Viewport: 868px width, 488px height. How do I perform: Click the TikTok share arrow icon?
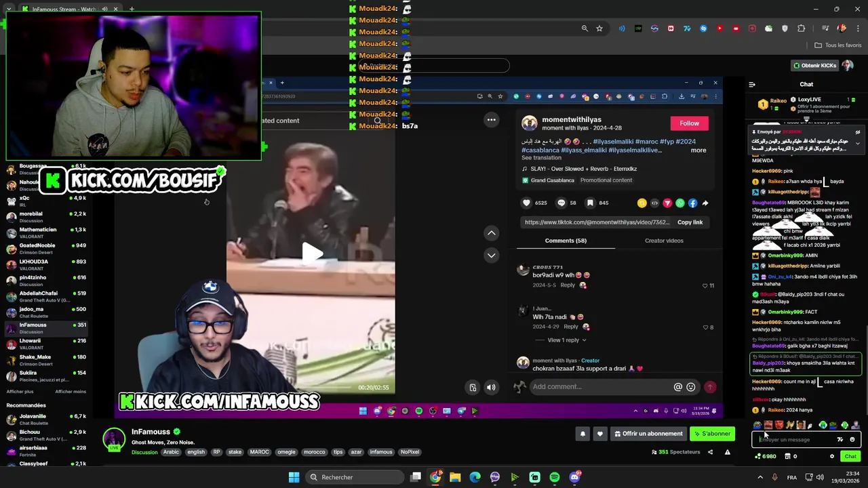[x=705, y=203]
